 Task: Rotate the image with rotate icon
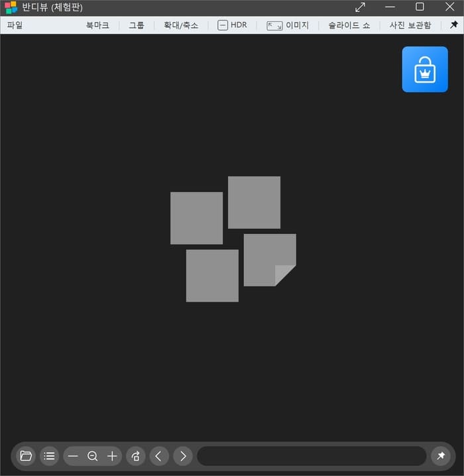coord(136,456)
